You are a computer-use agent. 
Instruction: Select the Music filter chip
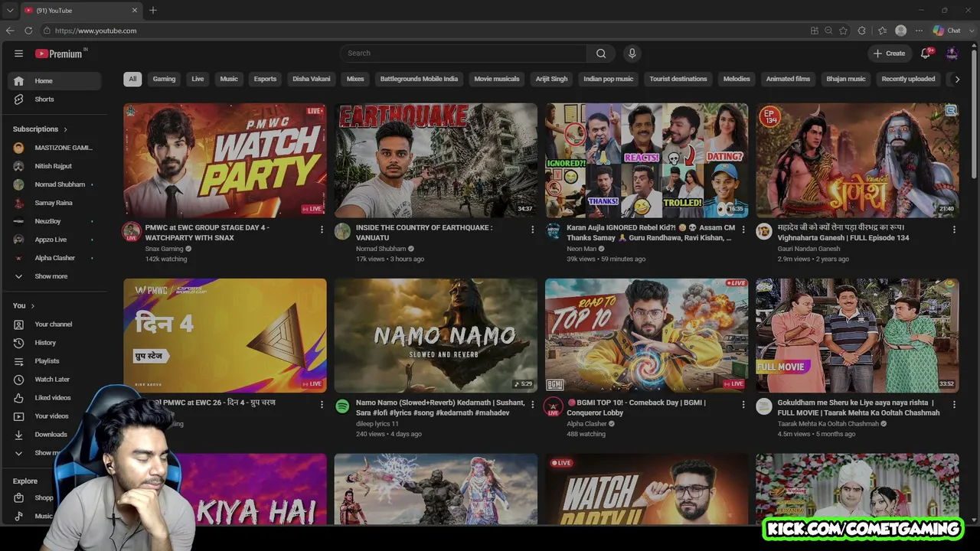[x=229, y=79]
